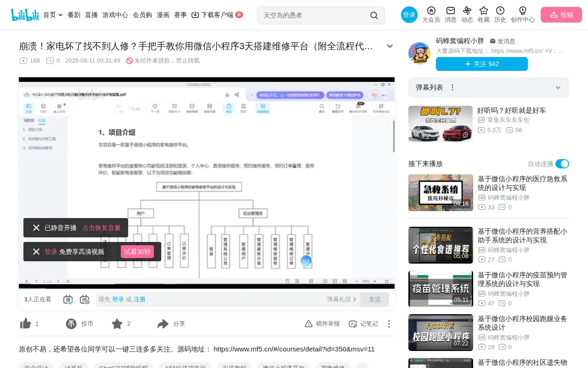
Task: Like the video with thumbs-up icon
Action: (x=25, y=324)
